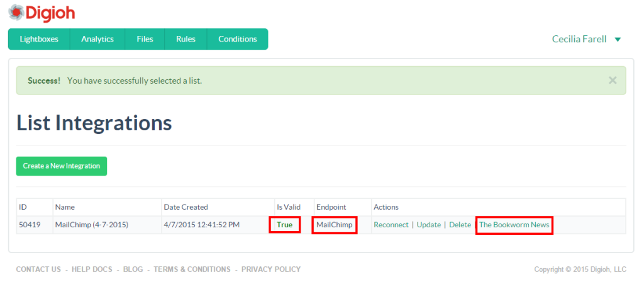The width and height of the screenshot is (644, 282).
Task: Click Update for the MailChimp integration
Action: [428, 225]
